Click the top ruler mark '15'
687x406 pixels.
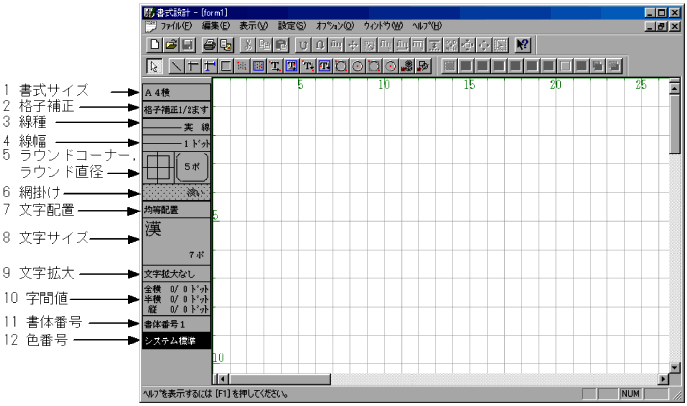pos(469,85)
